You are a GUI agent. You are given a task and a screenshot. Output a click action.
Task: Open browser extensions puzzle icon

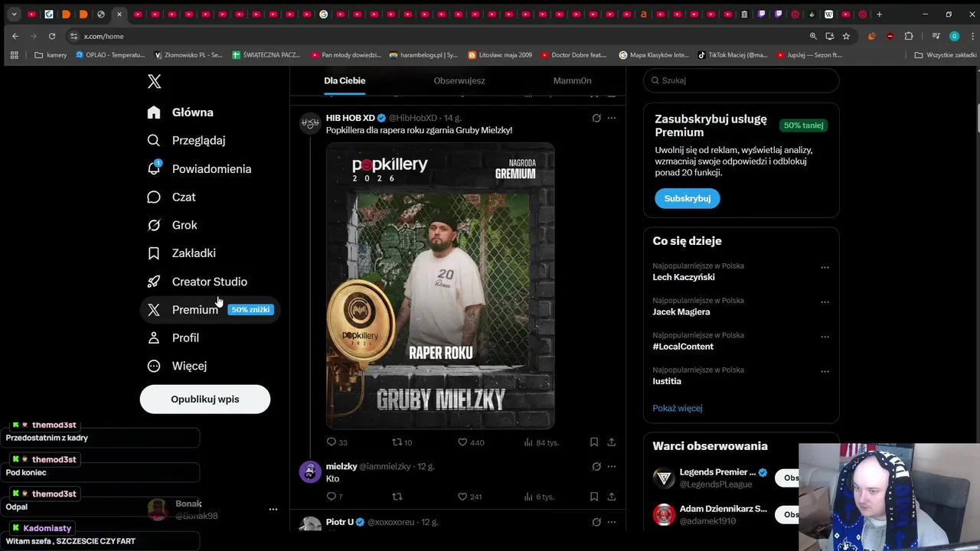coord(909,36)
